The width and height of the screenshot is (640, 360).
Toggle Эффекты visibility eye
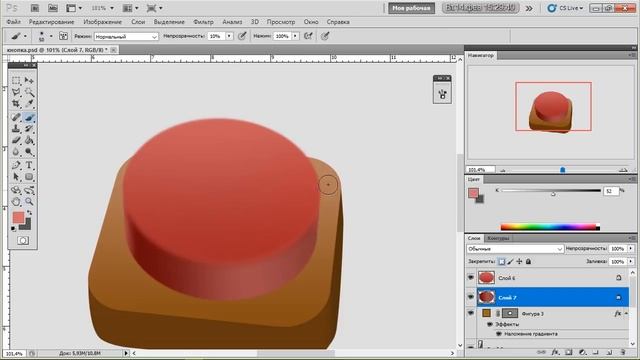(x=489, y=324)
